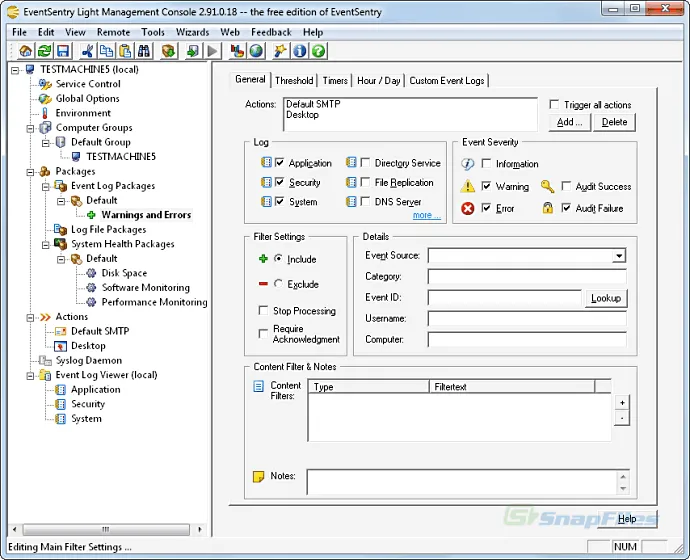690x560 pixels.
Task: Click the Refresh green arrows toolbar icon
Action: pyautogui.click(x=44, y=51)
